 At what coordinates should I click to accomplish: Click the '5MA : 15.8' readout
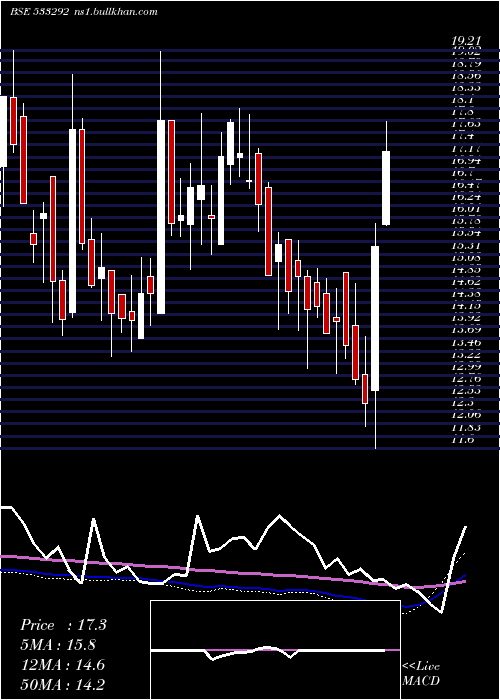58,645
